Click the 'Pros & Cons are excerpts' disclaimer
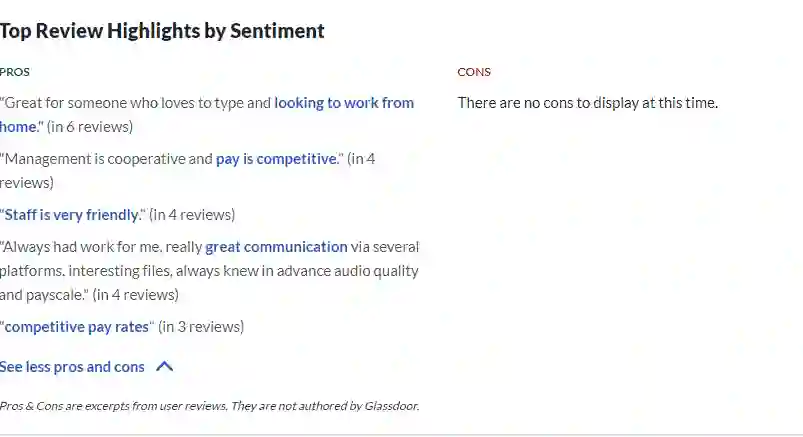The width and height of the screenshot is (803, 437). click(x=209, y=406)
